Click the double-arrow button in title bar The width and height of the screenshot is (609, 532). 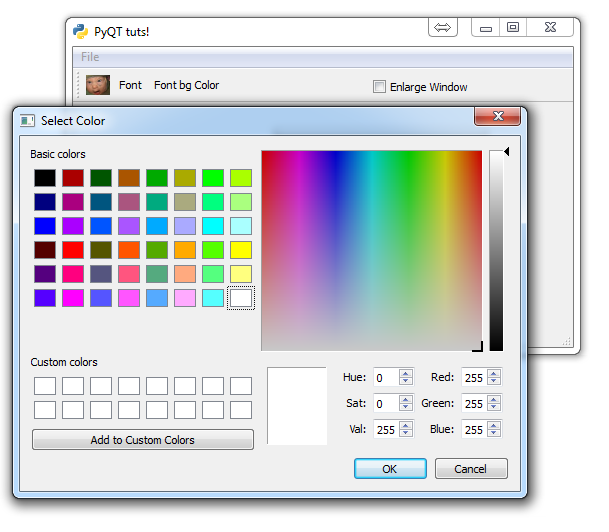pos(443,28)
